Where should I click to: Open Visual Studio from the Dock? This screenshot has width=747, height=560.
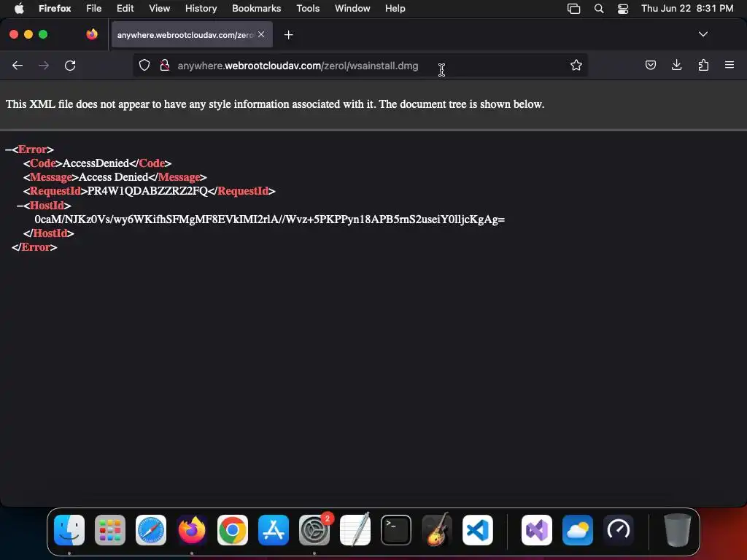(x=537, y=530)
